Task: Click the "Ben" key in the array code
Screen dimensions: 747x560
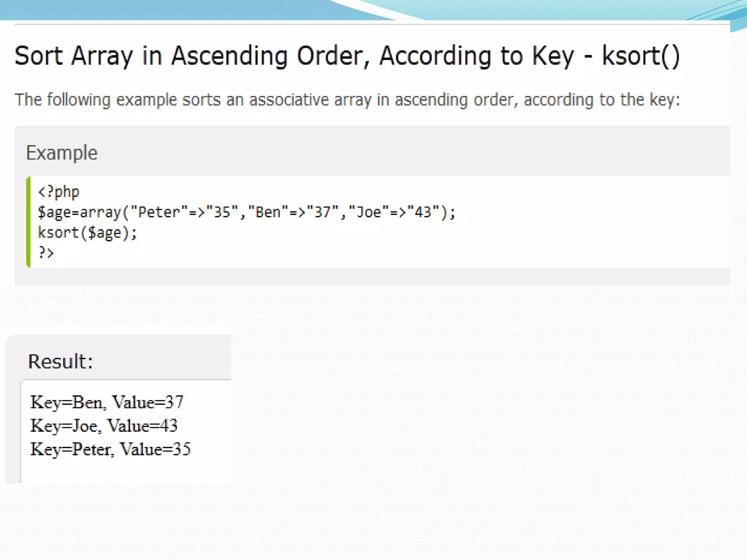Action: pos(268,212)
